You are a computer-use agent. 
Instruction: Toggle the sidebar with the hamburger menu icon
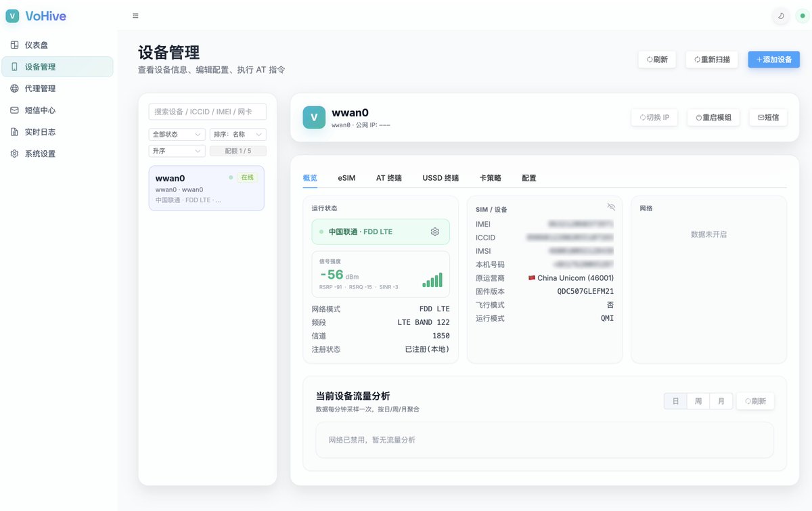pyautogui.click(x=135, y=16)
